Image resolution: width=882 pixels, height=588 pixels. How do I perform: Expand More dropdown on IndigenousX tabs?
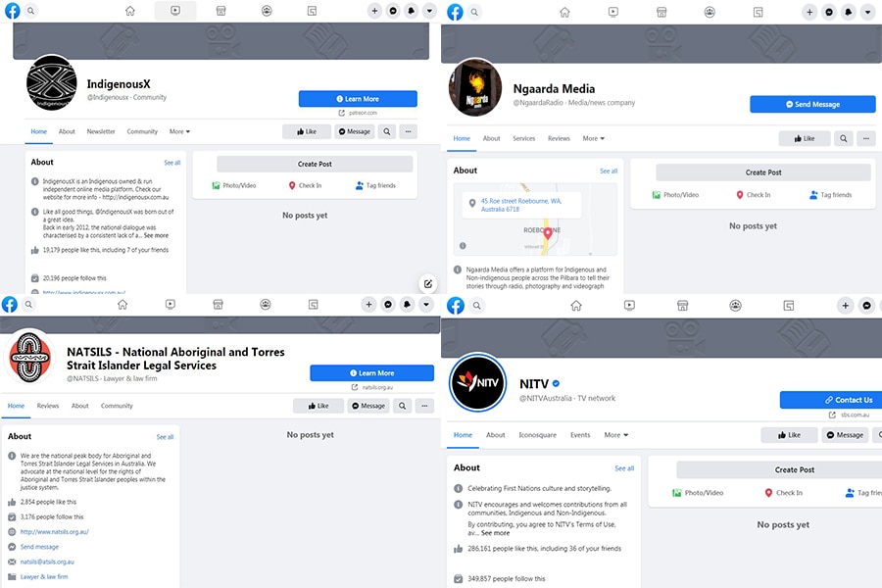pos(179,131)
